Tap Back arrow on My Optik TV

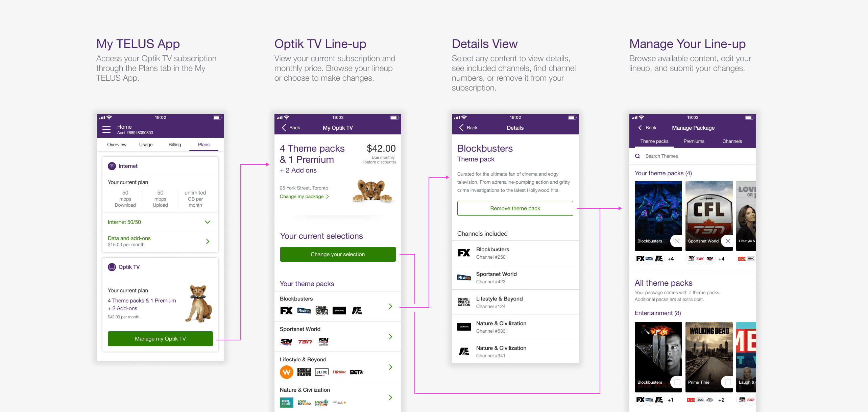point(284,128)
